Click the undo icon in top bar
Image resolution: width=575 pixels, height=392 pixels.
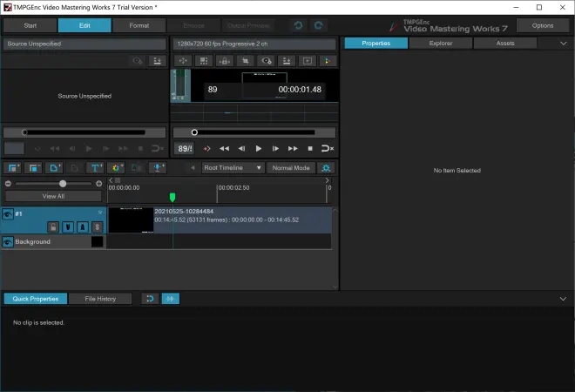[299, 25]
